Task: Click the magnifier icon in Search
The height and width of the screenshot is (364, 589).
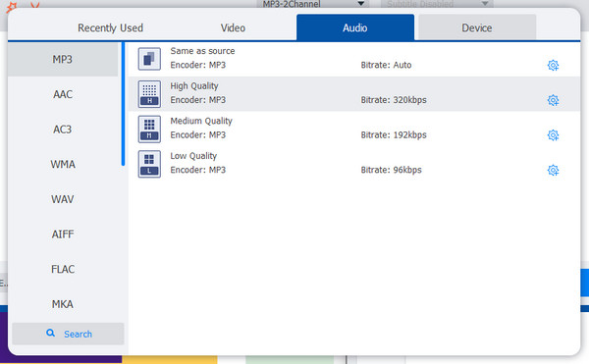Action: [50, 333]
